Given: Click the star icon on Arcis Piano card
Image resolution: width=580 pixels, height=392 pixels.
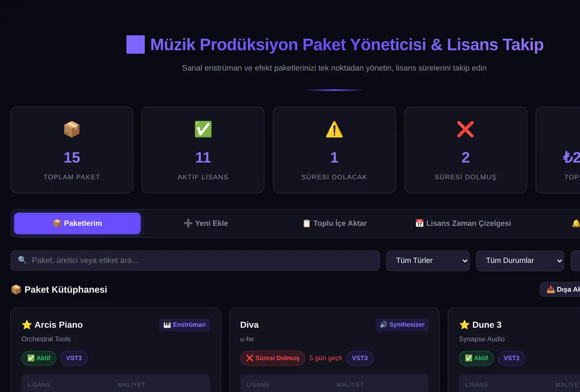Looking at the screenshot, I should [x=27, y=325].
